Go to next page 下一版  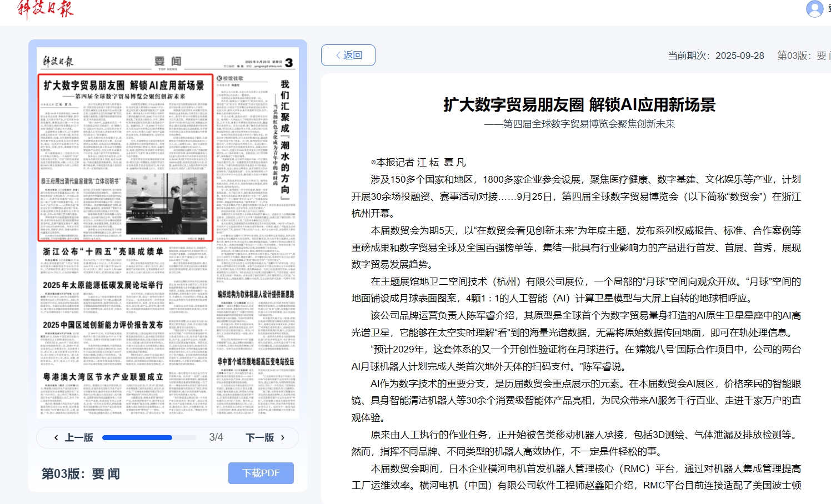click(260, 438)
